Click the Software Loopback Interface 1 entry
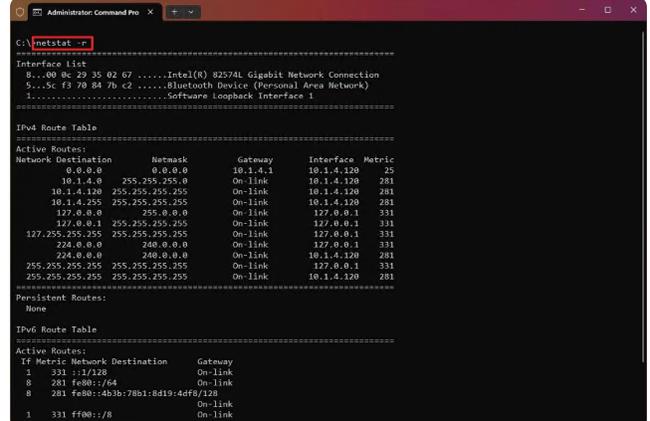This screenshot has height=421, width=650. (x=248, y=96)
